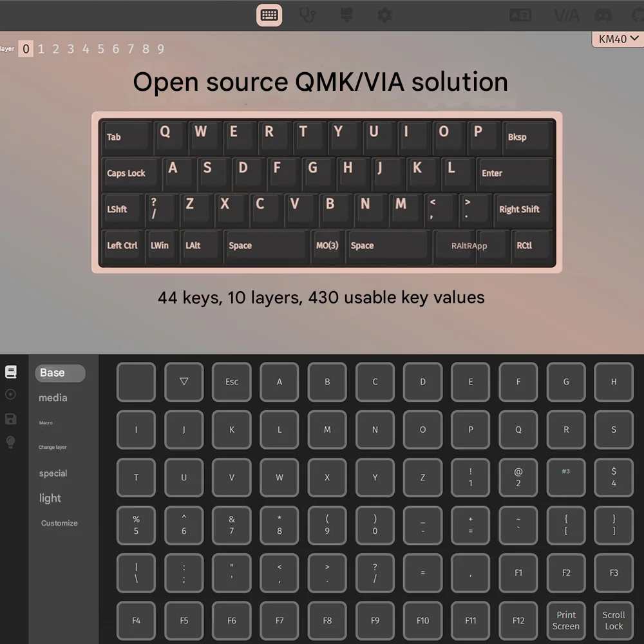
Task: Open the lighting bulb sidebar icon
Action: (x=11, y=442)
